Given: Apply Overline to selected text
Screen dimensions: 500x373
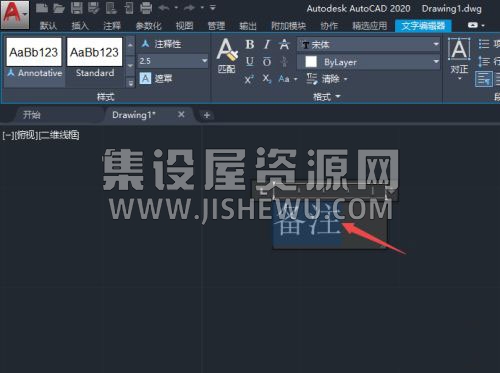Looking at the screenshot, I should coord(267,62).
